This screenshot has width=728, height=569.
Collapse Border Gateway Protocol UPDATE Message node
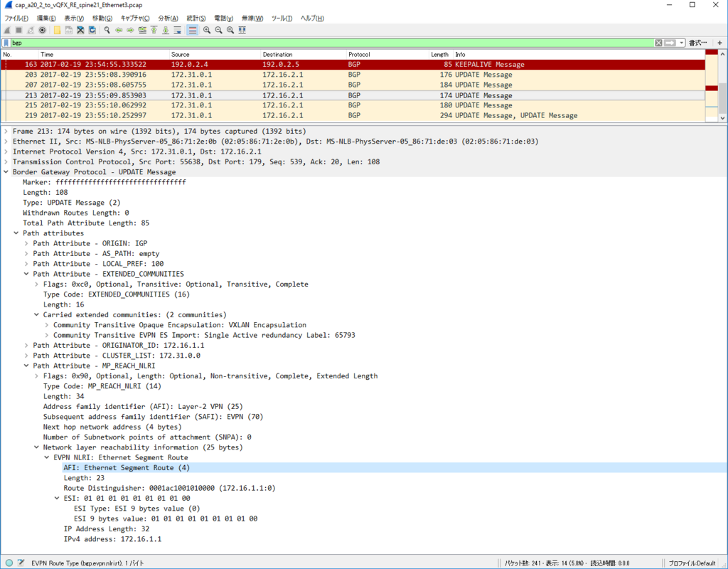tap(6, 172)
